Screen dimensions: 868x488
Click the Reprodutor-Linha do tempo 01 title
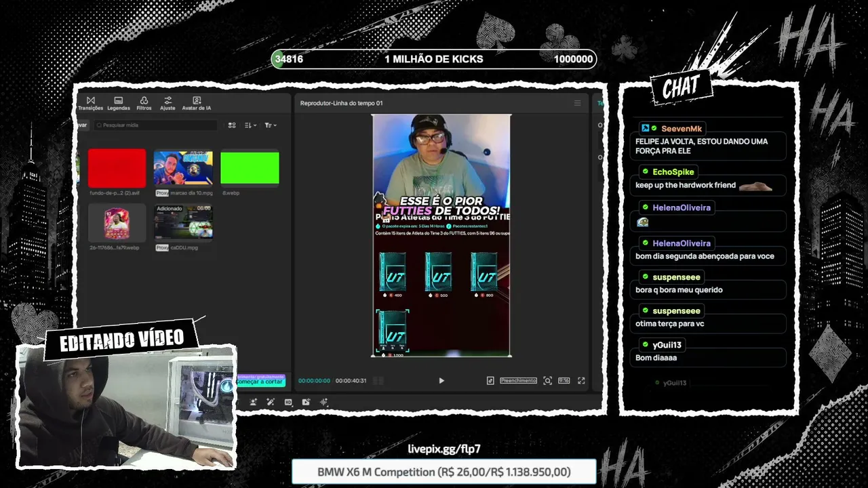tap(341, 103)
